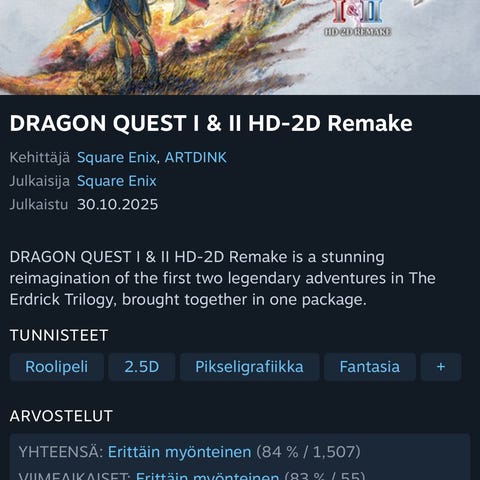Click the overall review count 1,507
This screenshot has width=480, height=480.
pos(335,452)
